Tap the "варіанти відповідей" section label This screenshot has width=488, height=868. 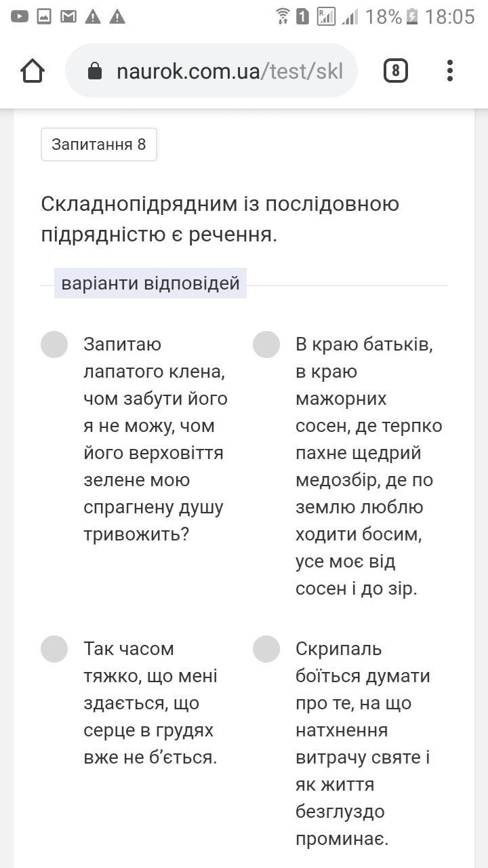(x=150, y=283)
